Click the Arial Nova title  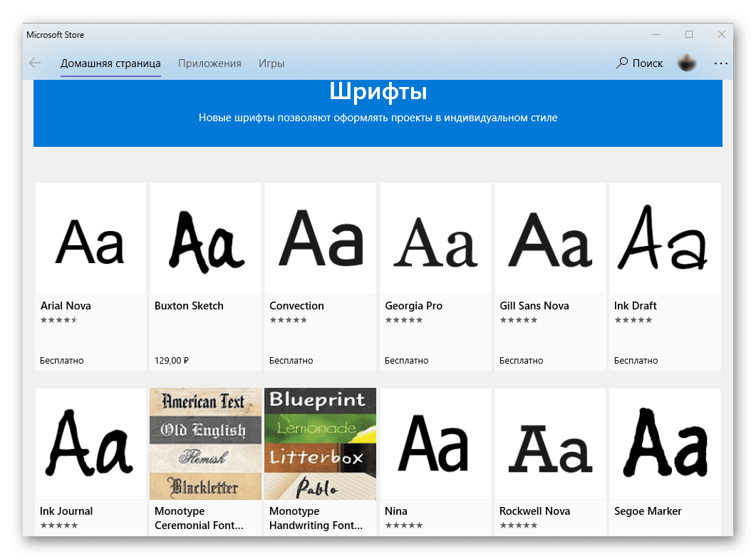tap(66, 306)
